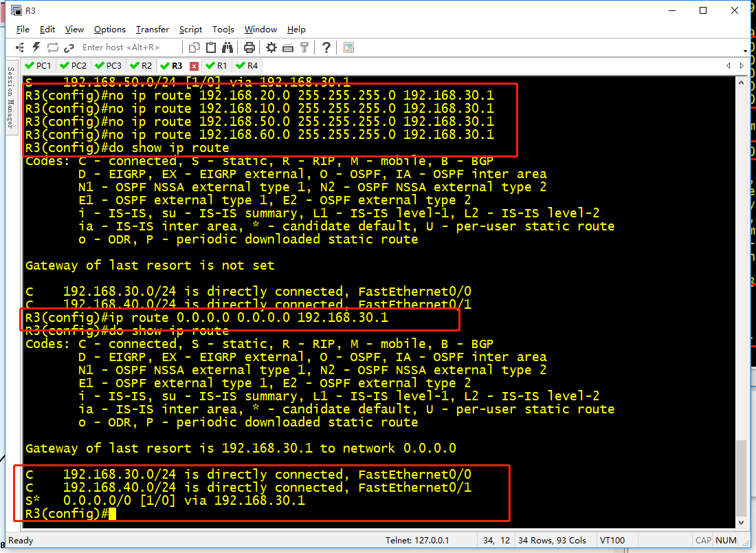
Task: Click last 'C 192.168.40.0/24 is directly connected' line
Action: (x=248, y=488)
